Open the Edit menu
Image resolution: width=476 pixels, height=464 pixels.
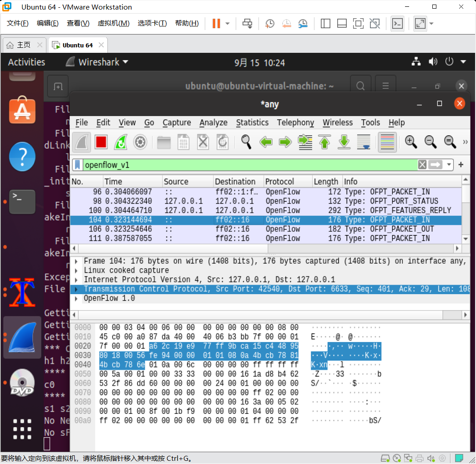click(103, 122)
